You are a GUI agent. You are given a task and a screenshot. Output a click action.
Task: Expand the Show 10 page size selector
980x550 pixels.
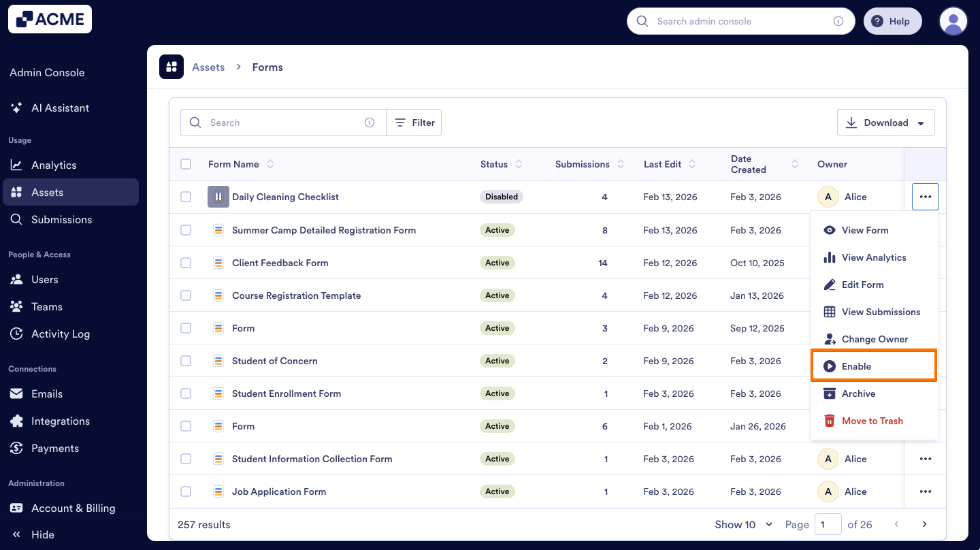[743, 524]
